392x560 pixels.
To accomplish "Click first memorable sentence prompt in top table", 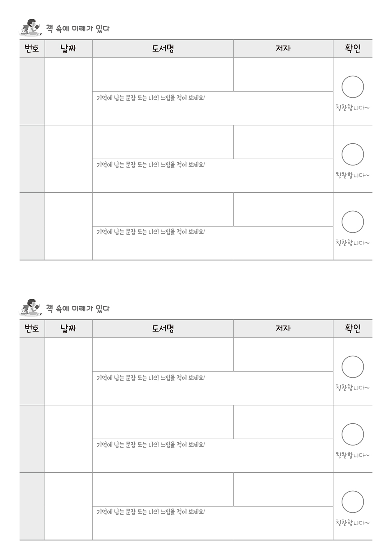I will point(151,98).
